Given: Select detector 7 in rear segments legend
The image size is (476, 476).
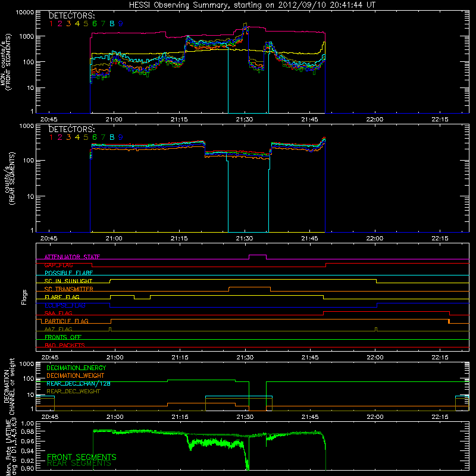Looking at the screenshot, I should (103, 137).
